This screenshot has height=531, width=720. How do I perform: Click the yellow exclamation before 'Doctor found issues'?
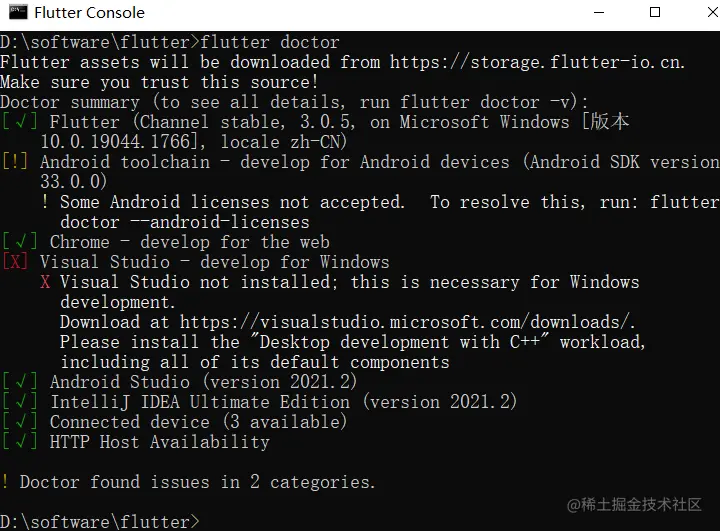5,481
